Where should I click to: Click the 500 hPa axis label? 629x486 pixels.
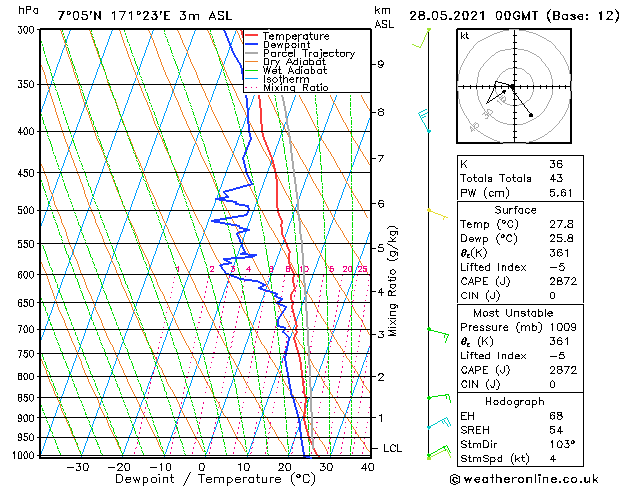coord(26,211)
